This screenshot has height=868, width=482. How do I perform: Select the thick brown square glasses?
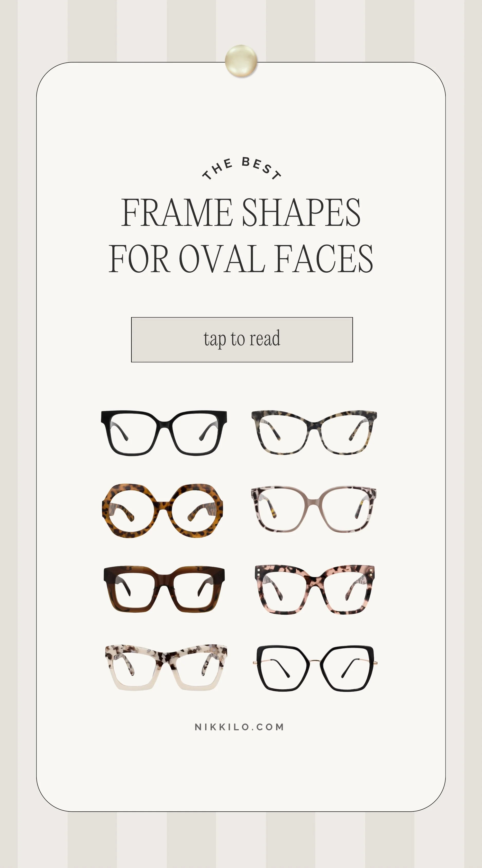[x=164, y=589]
